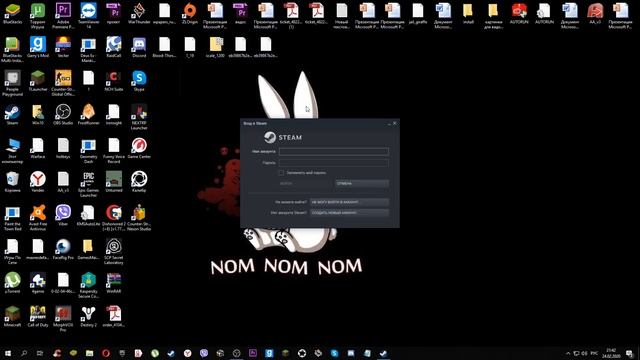The image size is (640, 360).
Task: Open the Windows Start menu
Action: coord(8,353)
